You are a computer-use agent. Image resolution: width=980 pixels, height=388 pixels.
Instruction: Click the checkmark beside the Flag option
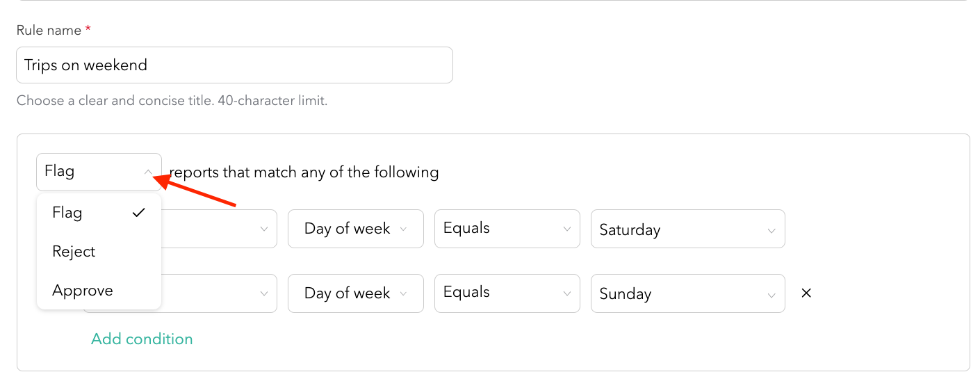click(139, 213)
